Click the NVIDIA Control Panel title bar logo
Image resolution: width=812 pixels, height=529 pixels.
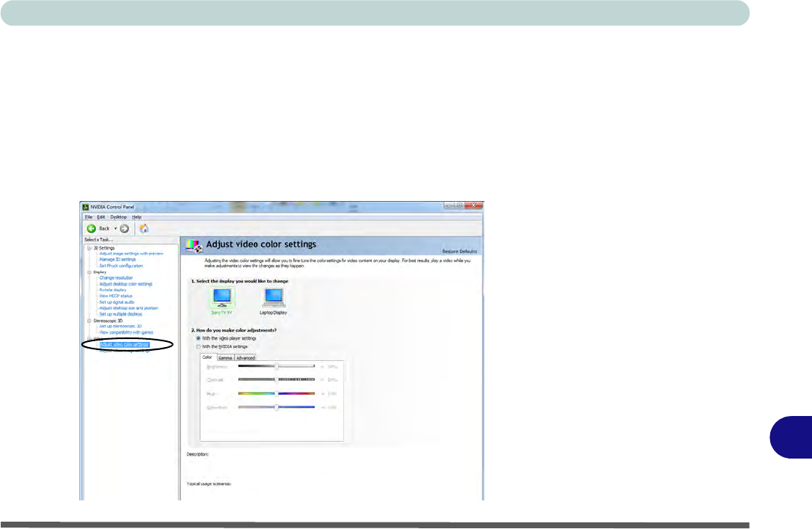(86, 207)
